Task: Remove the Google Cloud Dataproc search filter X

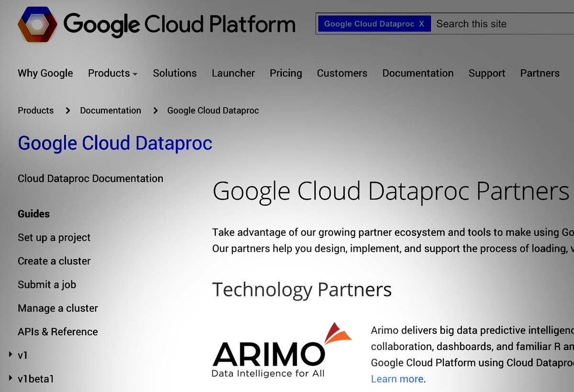Action: (x=421, y=24)
